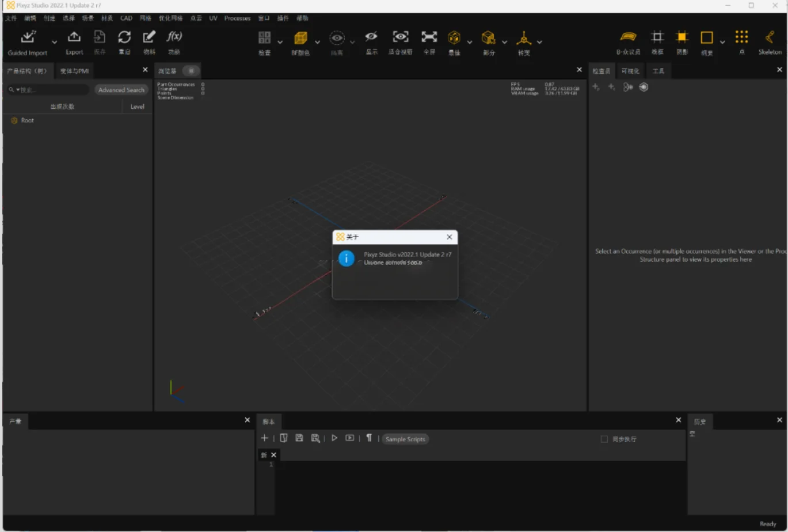The width and height of the screenshot is (788, 532).
Task: Click the Level column header
Action: 138,107
